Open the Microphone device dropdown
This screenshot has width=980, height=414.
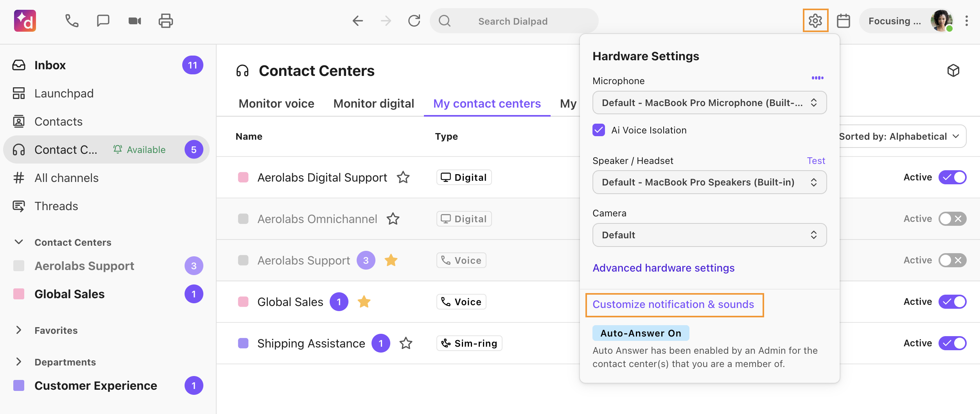click(x=709, y=103)
